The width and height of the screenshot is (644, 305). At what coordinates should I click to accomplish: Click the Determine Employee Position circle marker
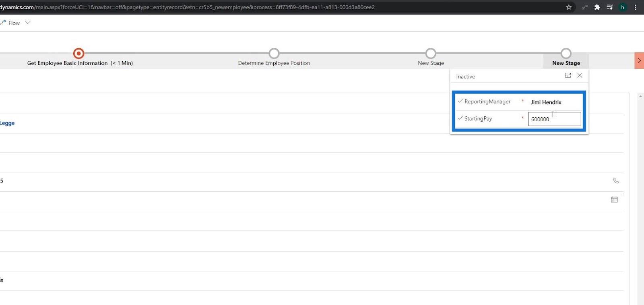coord(274,53)
